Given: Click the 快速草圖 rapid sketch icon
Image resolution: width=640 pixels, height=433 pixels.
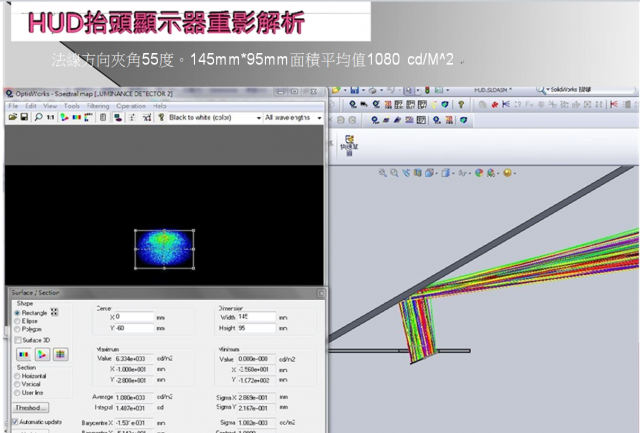Looking at the screenshot, I should (x=351, y=143).
